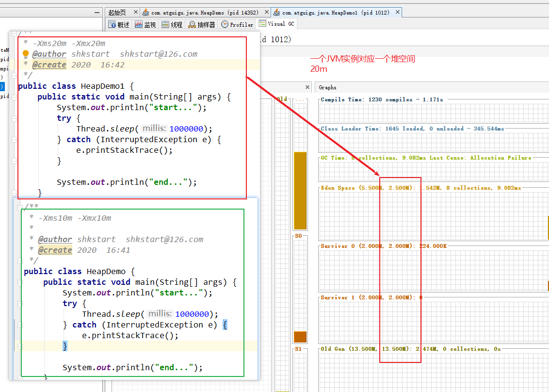Click the @create tag dated 16:41
The width and height of the screenshot is (549, 392).
[x=55, y=250]
